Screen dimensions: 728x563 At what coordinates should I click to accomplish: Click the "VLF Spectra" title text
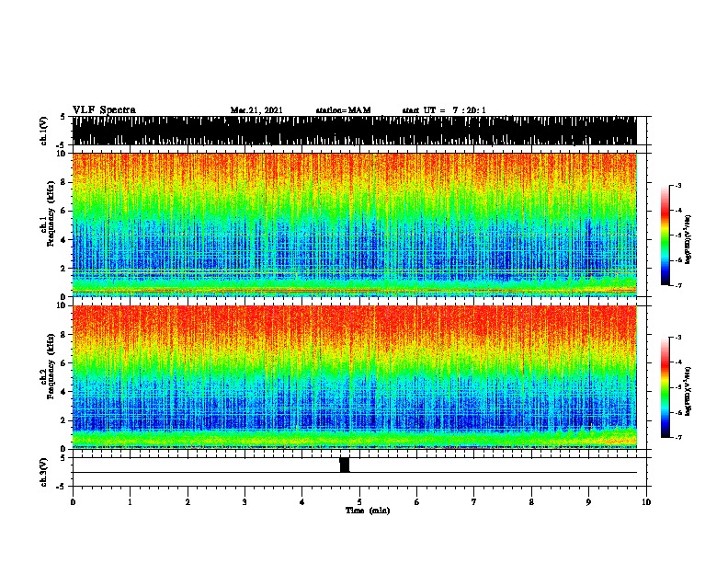(104, 109)
